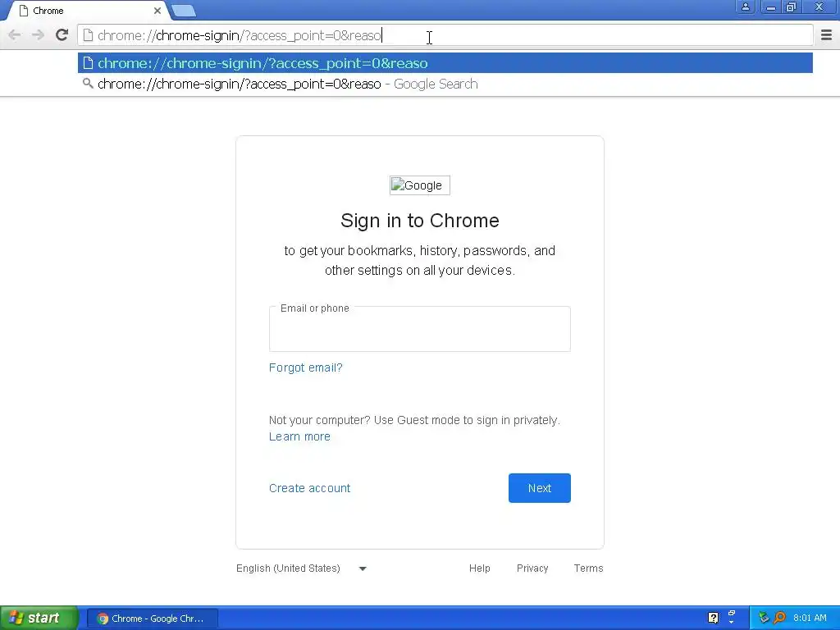Focus the Email or phone field
Viewport: 840px width, 630px height.
(419, 329)
